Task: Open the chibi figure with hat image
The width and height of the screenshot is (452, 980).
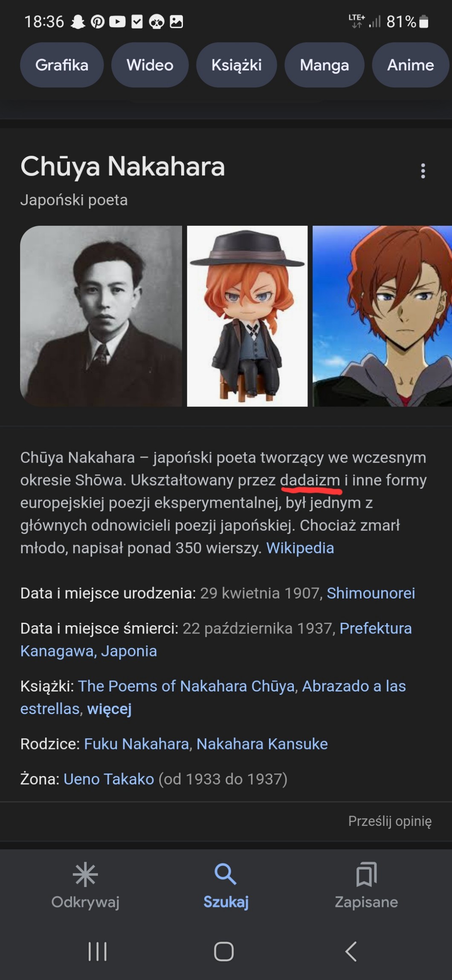Action: tap(247, 316)
